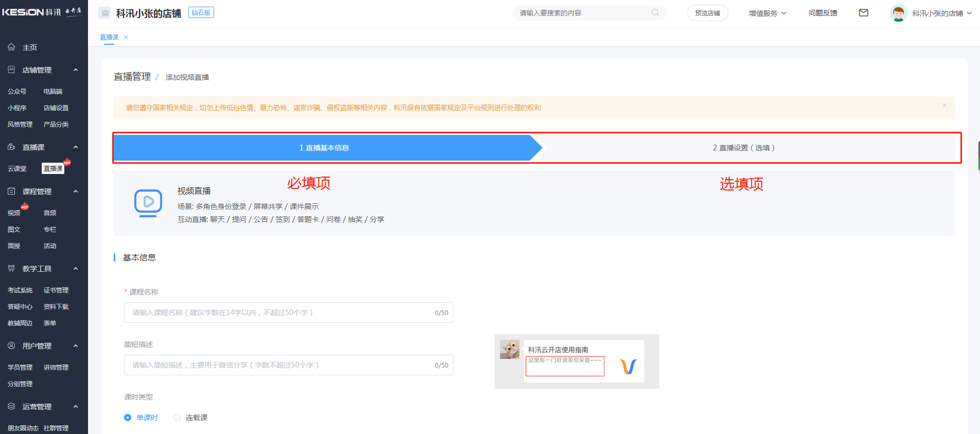Screen dimensions: 980x434
Task: Open the 主页 home icon
Action: [x=11, y=47]
